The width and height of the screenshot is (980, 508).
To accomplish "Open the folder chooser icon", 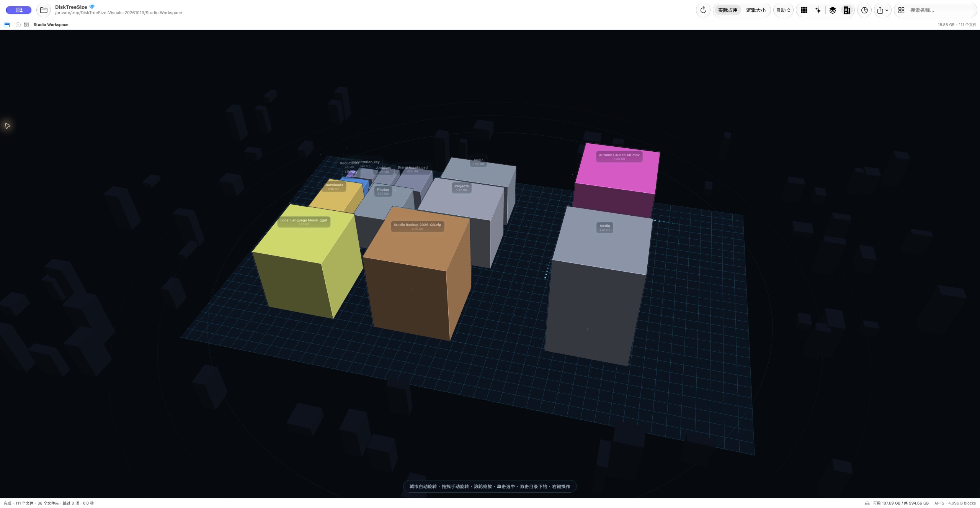I will [x=44, y=10].
